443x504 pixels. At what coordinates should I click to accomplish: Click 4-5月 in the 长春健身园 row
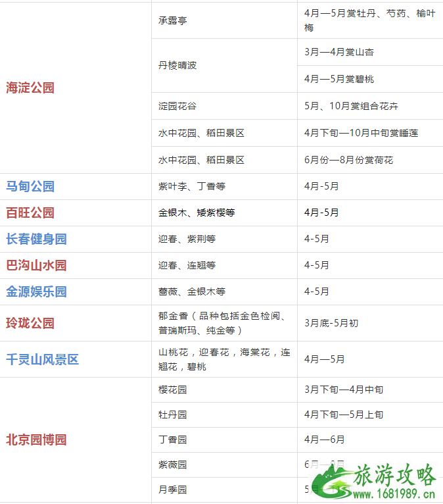point(317,239)
